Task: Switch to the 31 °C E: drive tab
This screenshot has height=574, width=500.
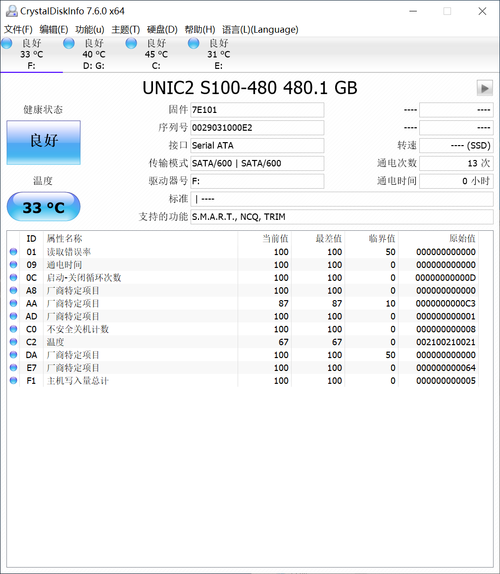Action: point(219,54)
